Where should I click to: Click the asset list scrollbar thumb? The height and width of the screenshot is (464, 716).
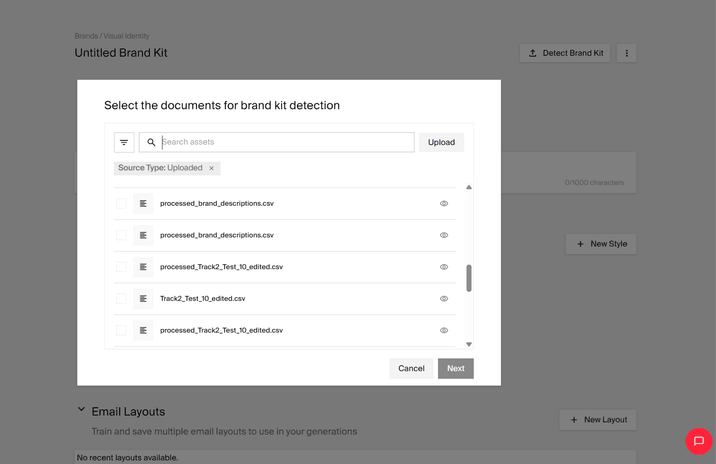coord(468,278)
